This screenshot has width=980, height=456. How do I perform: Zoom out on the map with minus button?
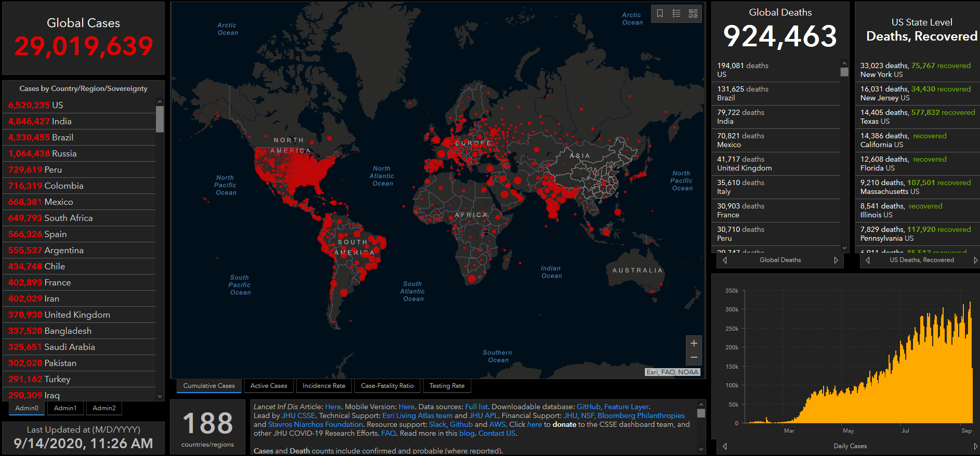[x=694, y=358]
